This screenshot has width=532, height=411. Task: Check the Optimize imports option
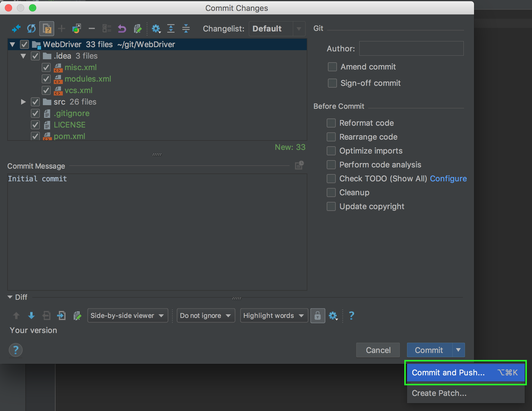coord(331,151)
